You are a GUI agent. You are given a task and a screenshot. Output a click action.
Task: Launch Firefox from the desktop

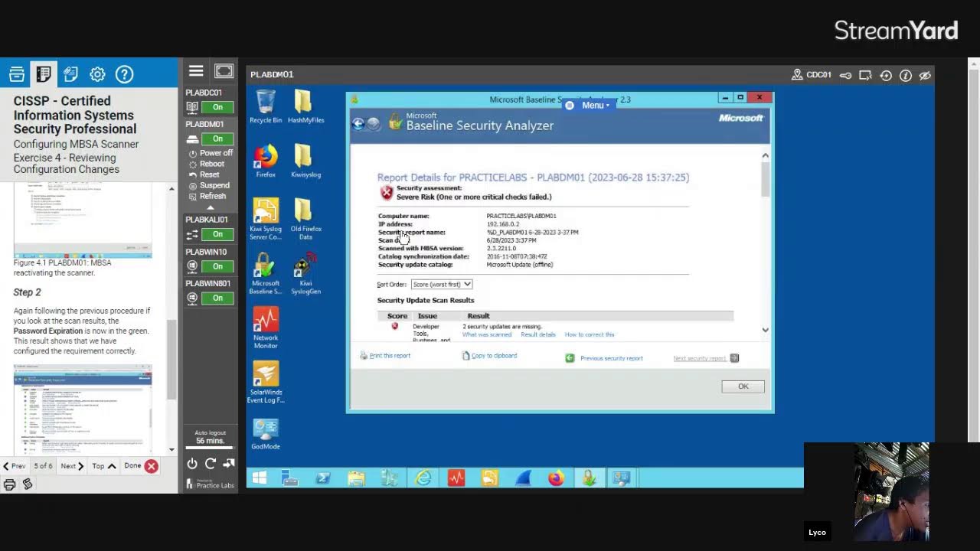(266, 161)
